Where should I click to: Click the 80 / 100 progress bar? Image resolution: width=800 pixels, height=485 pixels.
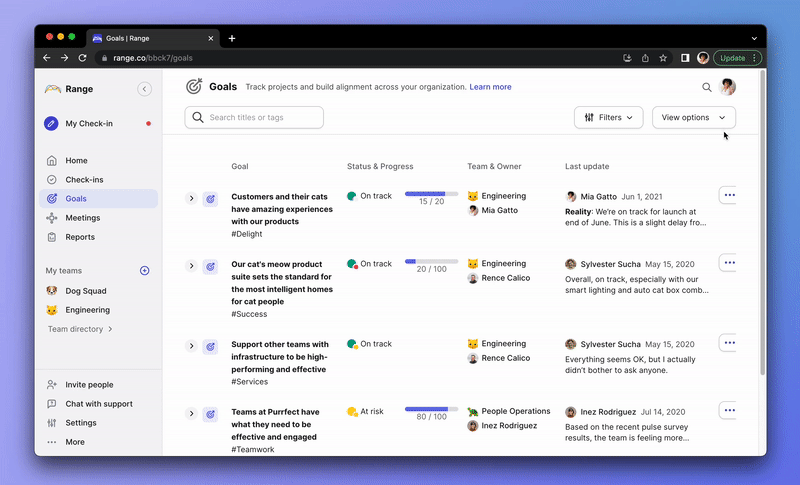click(431, 409)
